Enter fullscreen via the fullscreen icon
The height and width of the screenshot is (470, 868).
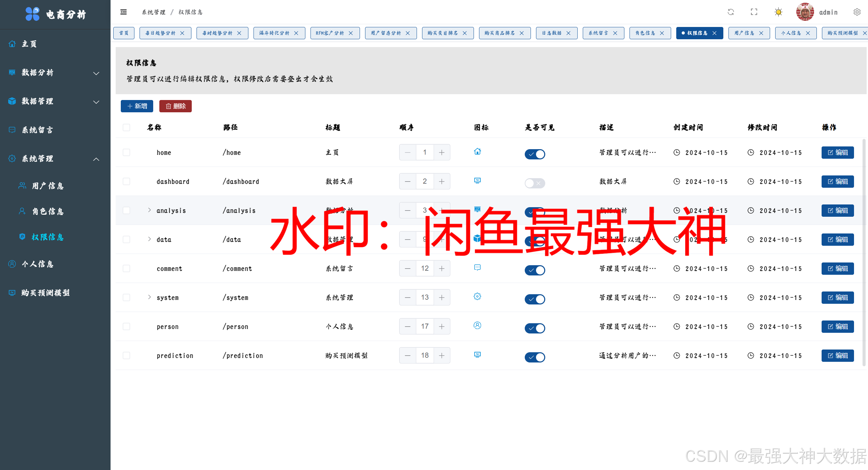pos(754,12)
